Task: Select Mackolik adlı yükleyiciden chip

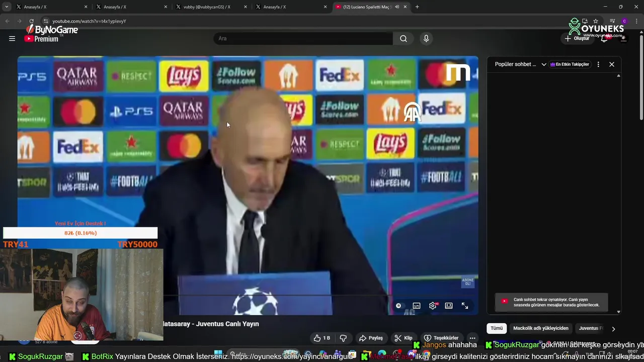Action: (541, 328)
